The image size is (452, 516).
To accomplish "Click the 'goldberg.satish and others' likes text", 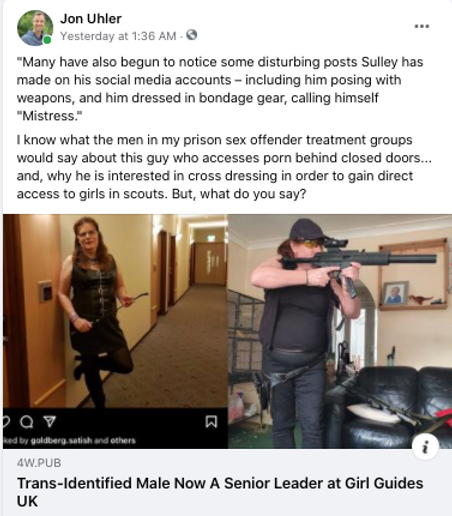I will pos(83,441).
